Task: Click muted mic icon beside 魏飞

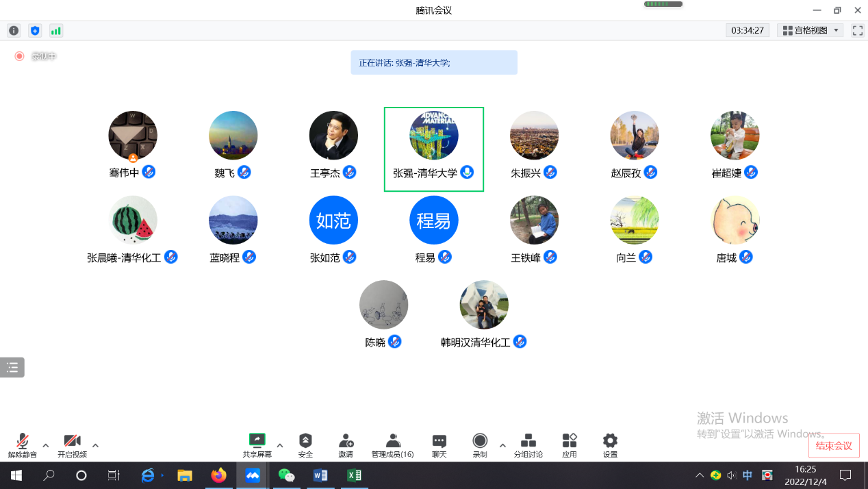Action: (x=244, y=172)
